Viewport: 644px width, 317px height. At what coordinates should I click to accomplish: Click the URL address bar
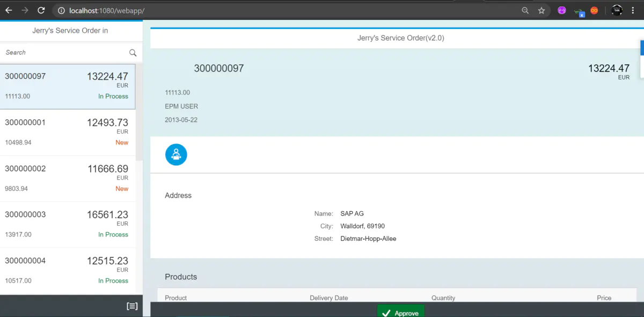tap(161, 10)
